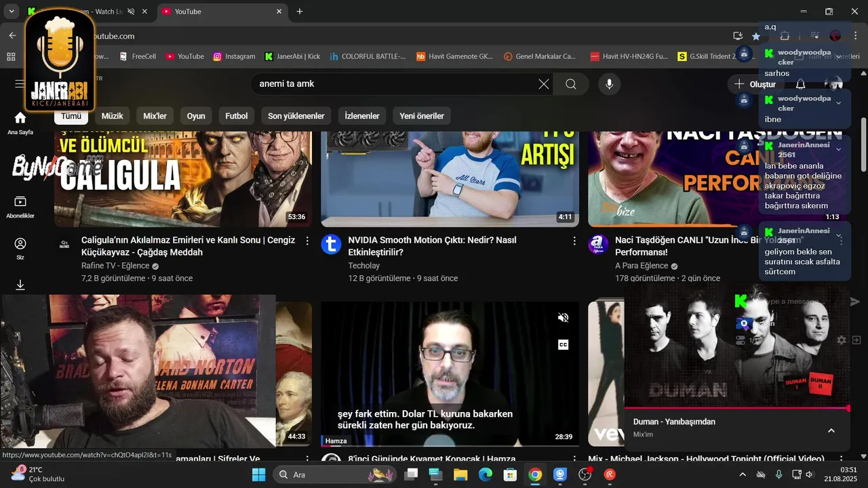Screen dimensions: 868x488
Task: Open Microsoft Edge from the taskbar
Action: pyautogui.click(x=486, y=474)
